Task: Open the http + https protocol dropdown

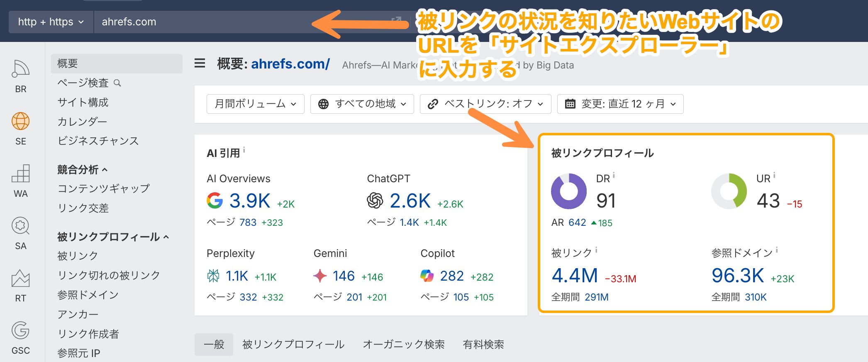Action: (51, 22)
